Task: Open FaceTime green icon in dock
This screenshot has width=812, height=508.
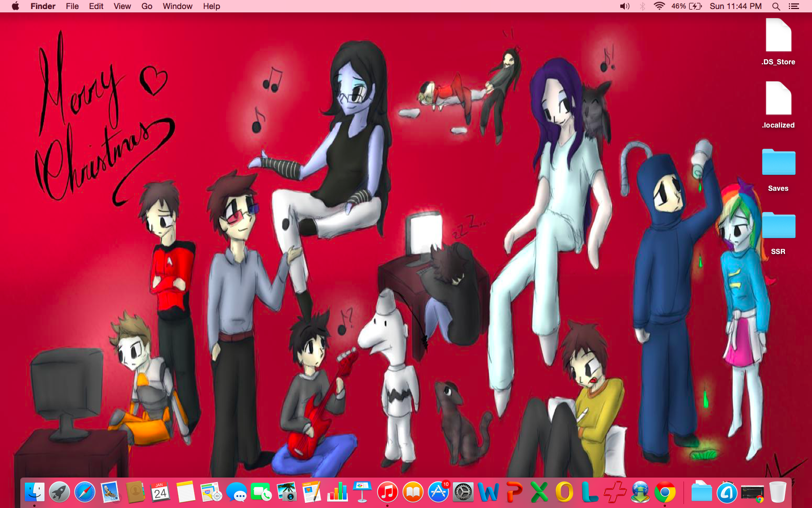Action: click(261, 492)
